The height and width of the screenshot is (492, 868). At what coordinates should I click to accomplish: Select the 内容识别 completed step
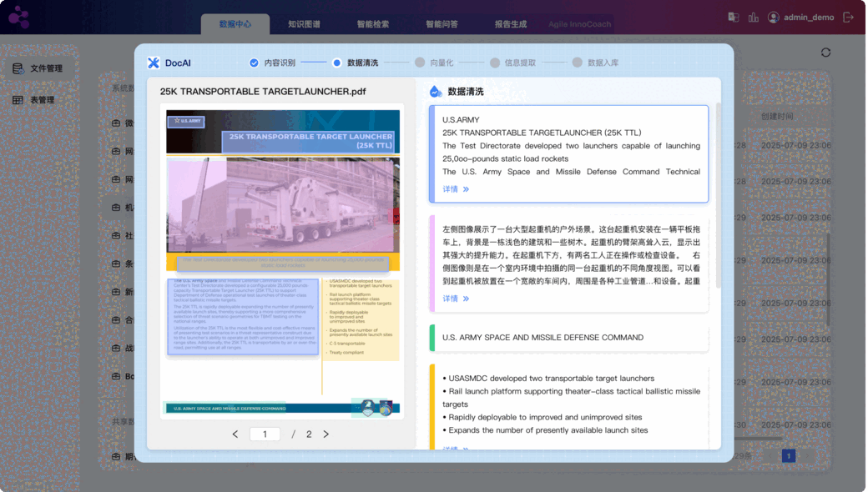(272, 63)
